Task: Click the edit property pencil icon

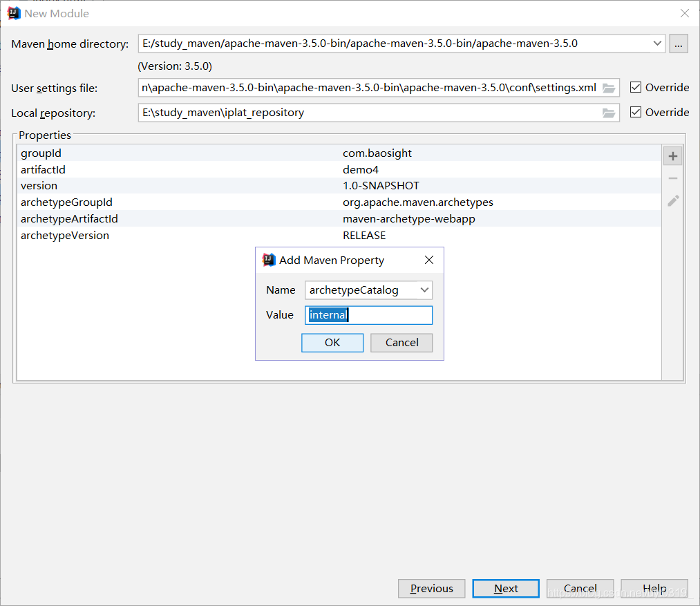Action: click(x=673, y=200)
